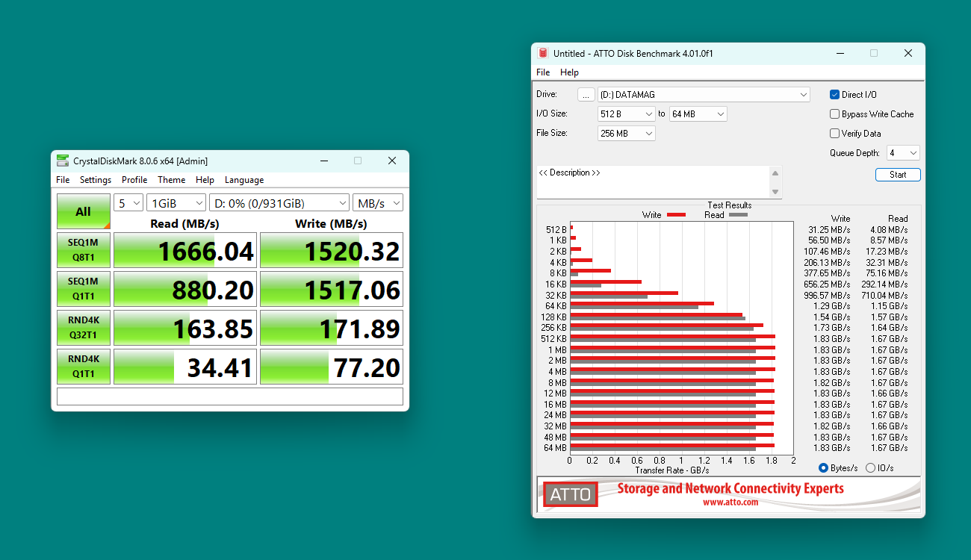Click the ATTO write value 31.25 MB/s
The height and width of the screenshot is (560, 971).
(828, 230)
